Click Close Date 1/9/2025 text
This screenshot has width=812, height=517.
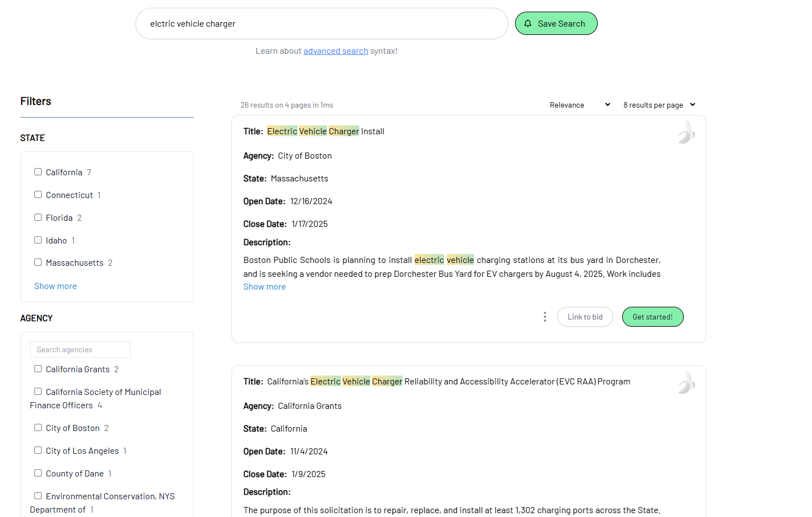click(x=284, y=474)
